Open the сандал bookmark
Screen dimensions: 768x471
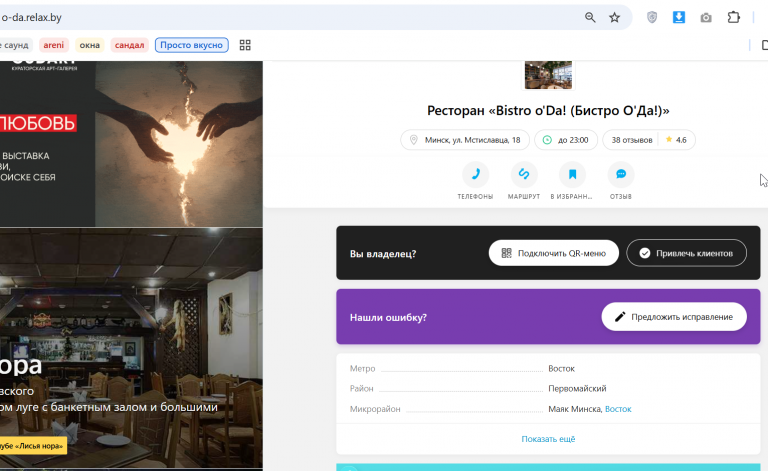[x=129, y=45]
